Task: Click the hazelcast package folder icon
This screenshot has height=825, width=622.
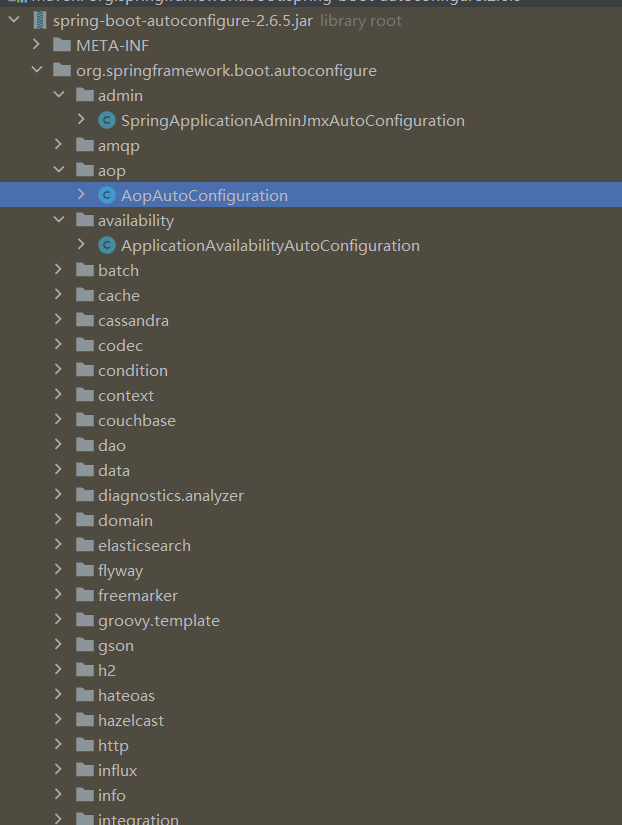Action: pyautogui.click(x=84, y=721)
